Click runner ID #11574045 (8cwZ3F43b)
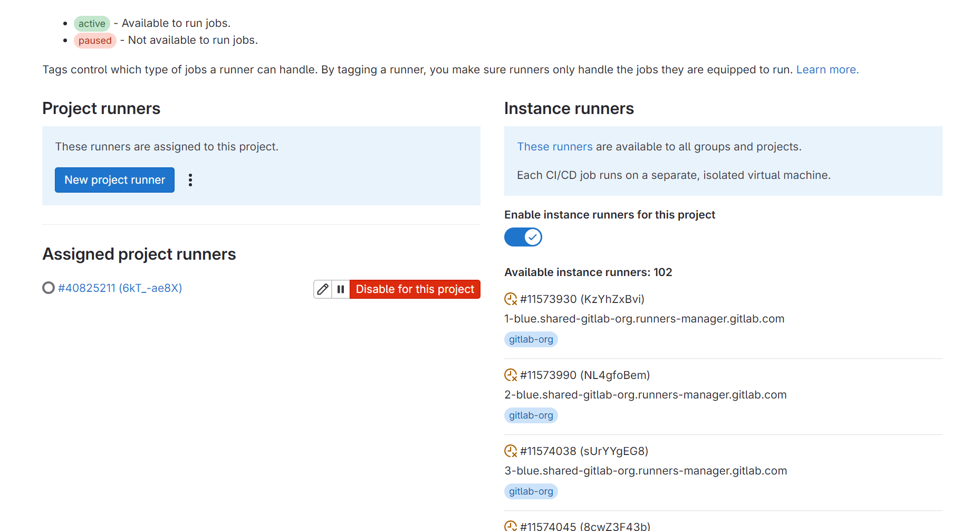980x531 pixels. [585, 526]
